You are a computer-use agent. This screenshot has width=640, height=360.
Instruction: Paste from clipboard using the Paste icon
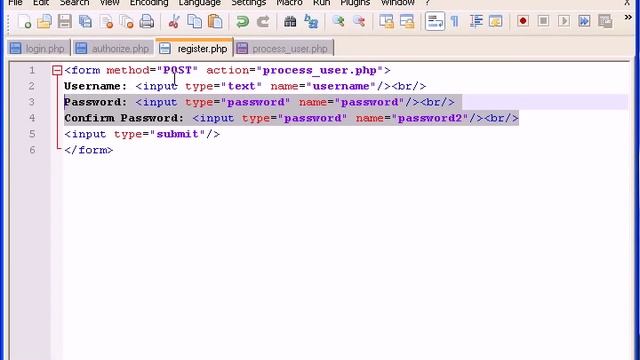pos(215,21)
